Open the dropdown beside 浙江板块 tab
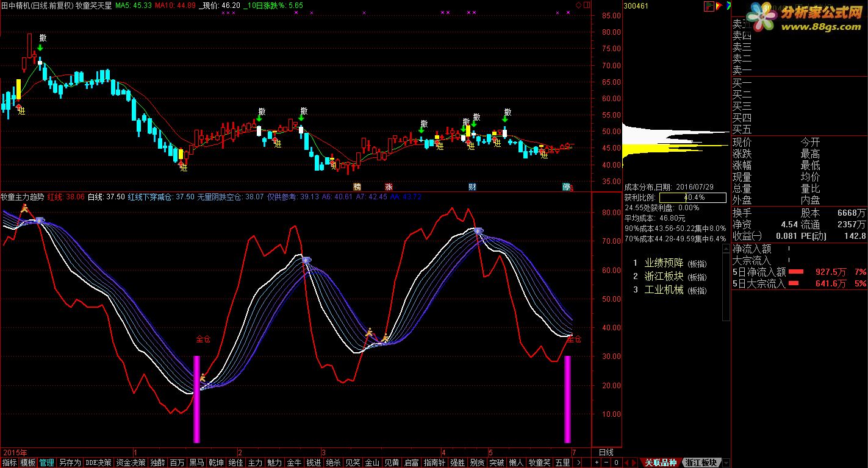Image resolution: width=868 pixels, height=468 pixels. tap(726, 463)
